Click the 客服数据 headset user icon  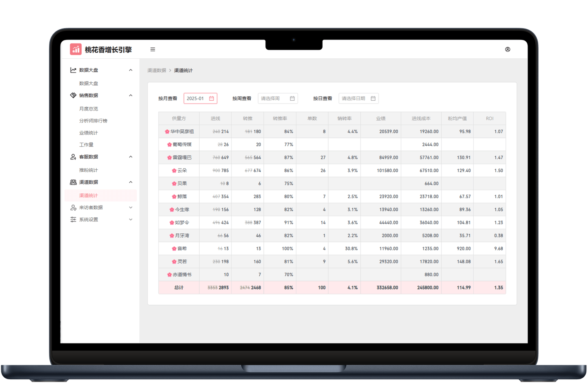73,157
